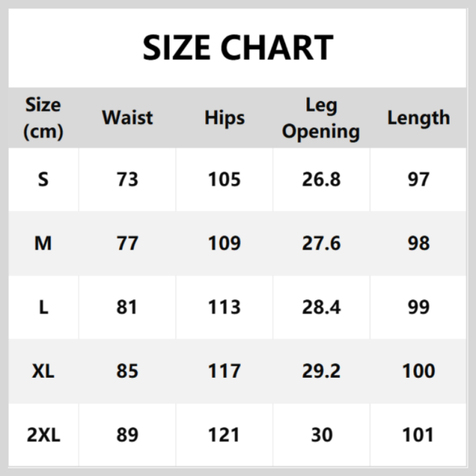Select the 2XL size row label

(x=43, y=435)
